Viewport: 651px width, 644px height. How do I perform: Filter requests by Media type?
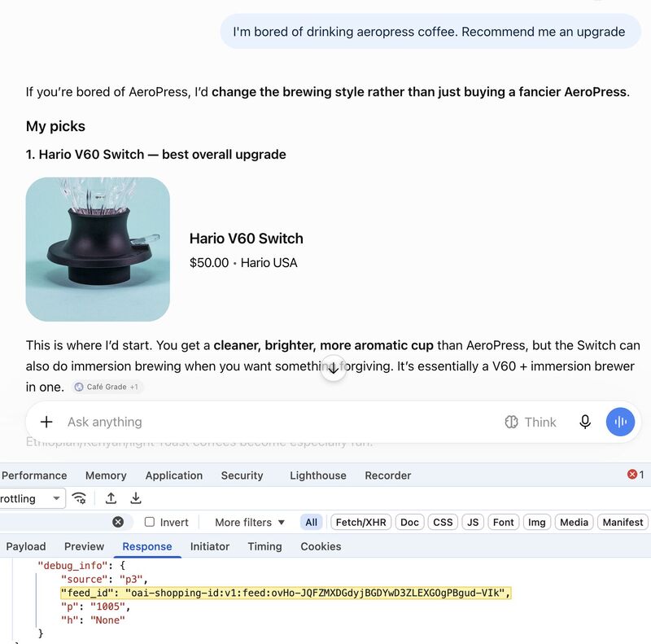click(x=574, y=522)
